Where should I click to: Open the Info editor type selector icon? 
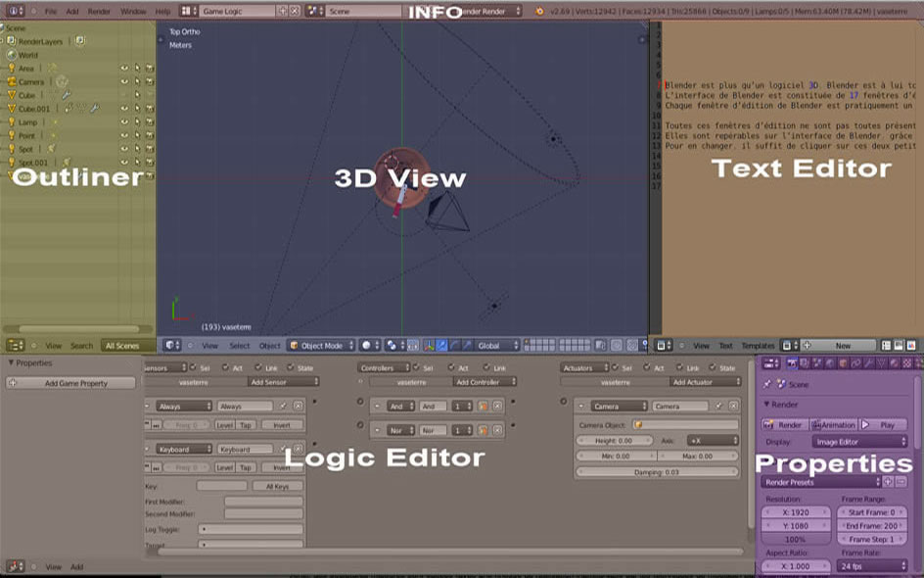(15, 11)
